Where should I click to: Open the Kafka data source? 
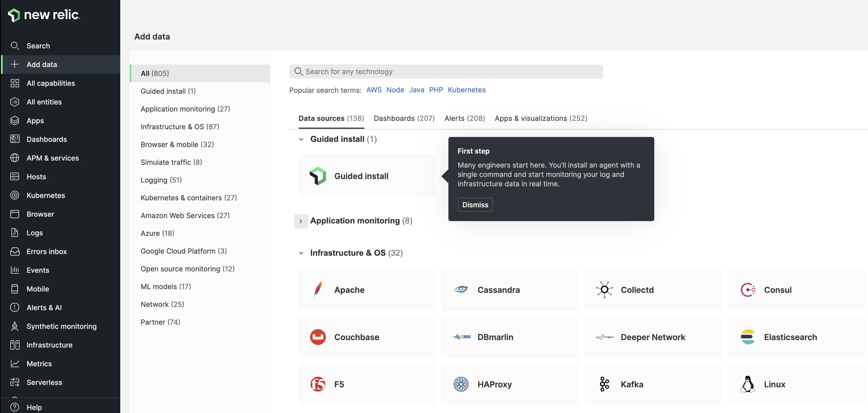(653, 384)
